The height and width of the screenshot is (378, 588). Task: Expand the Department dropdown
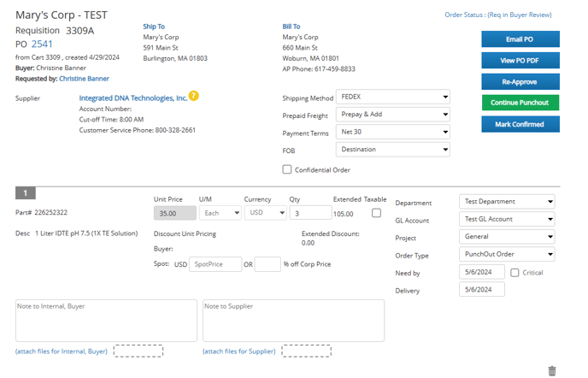pos(507,202)
